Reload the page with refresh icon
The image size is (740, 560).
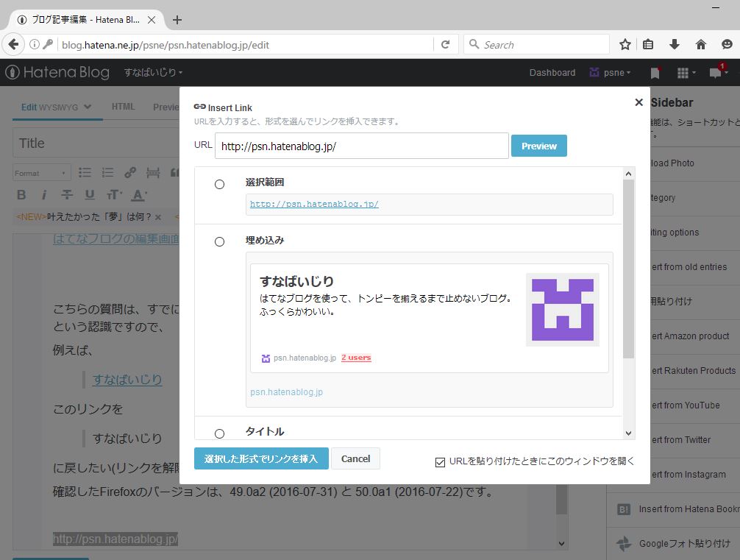445,44
